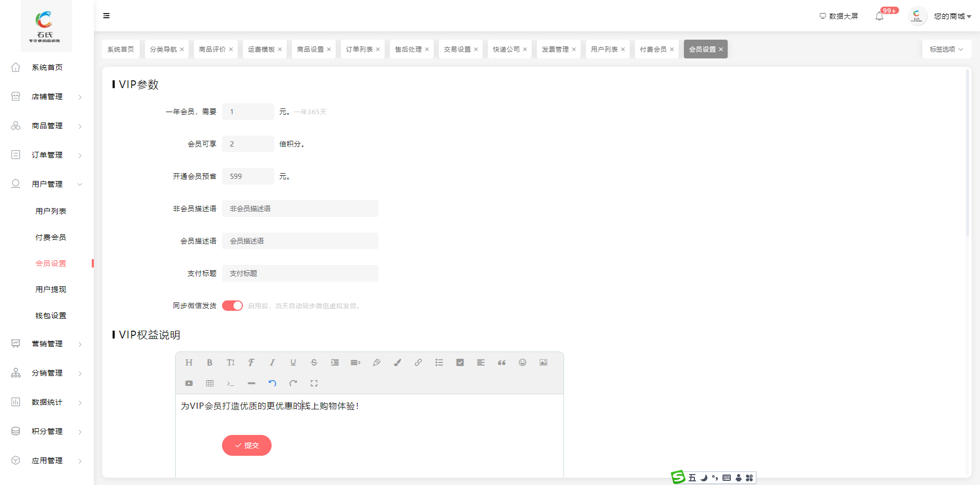
Task: Switch to the 订单列表 tab
Action: [x=359, y=49]
